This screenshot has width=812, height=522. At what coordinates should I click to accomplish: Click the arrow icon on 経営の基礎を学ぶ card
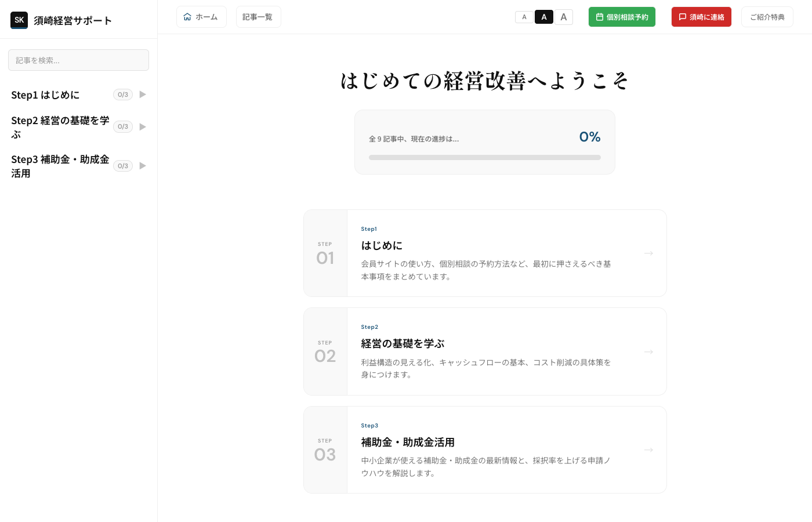[648, 351]
